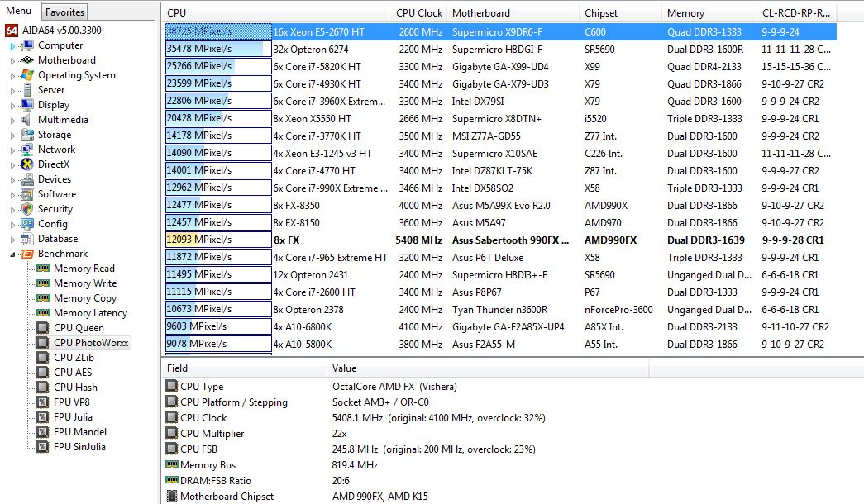Viewport: 864px width, 504px height.
Task: Click the Memory Write RAM icon
Action: (x=42, y=283)
